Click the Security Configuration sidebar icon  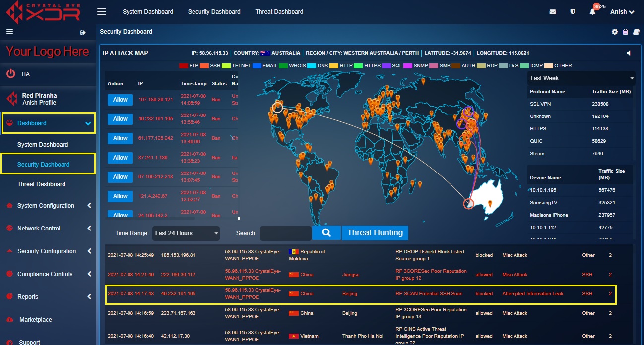[x=8, y=251]
